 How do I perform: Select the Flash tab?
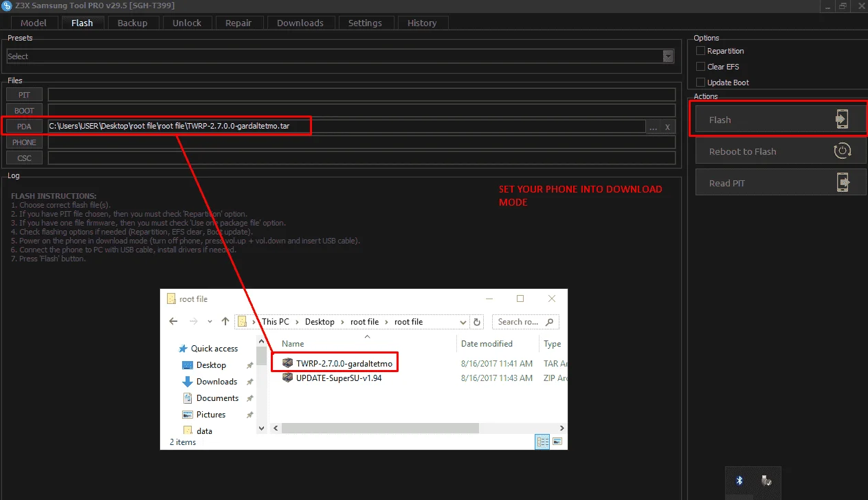pyautogui.click(x=82, y=23)
